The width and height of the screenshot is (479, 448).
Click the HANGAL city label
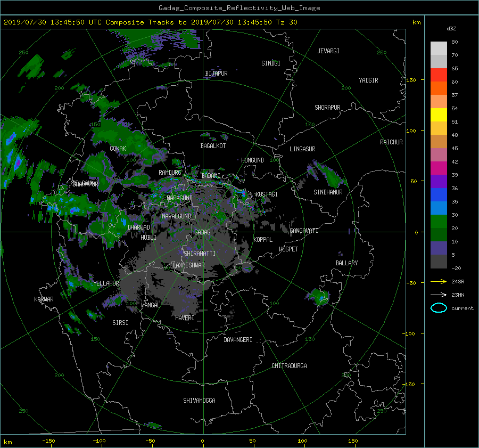(150, 305)
